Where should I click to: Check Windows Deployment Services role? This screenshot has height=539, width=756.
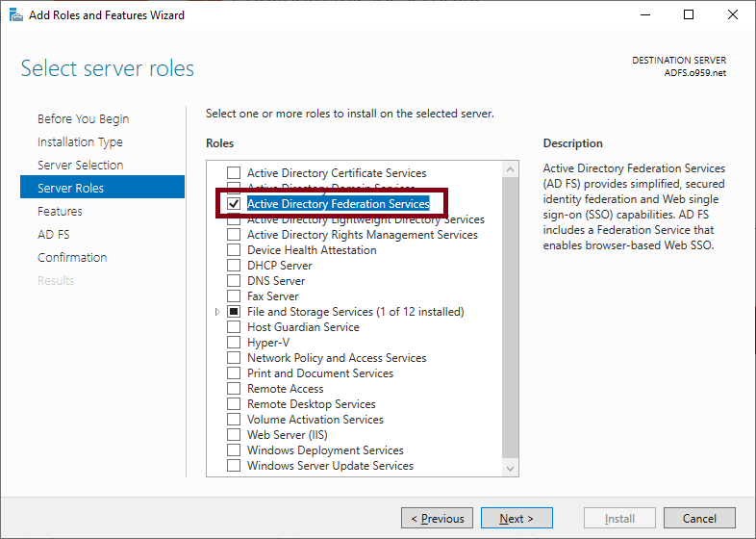click(234, 450)
